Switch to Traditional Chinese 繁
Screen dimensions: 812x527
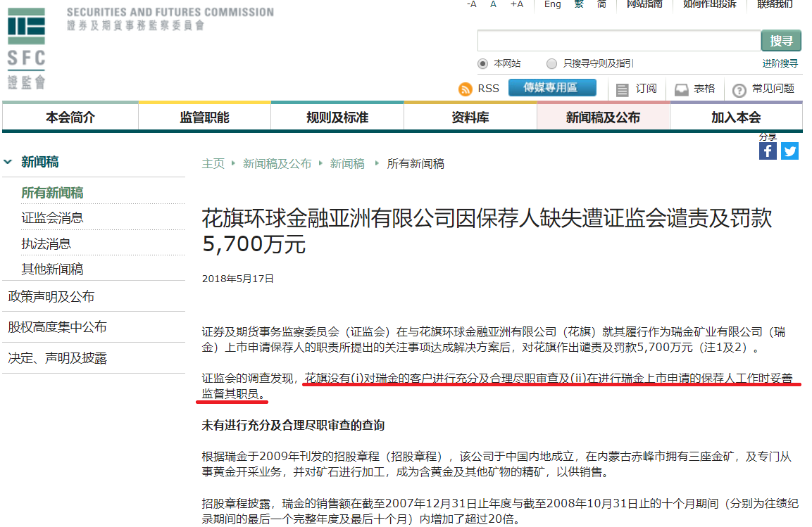point(579,4)
